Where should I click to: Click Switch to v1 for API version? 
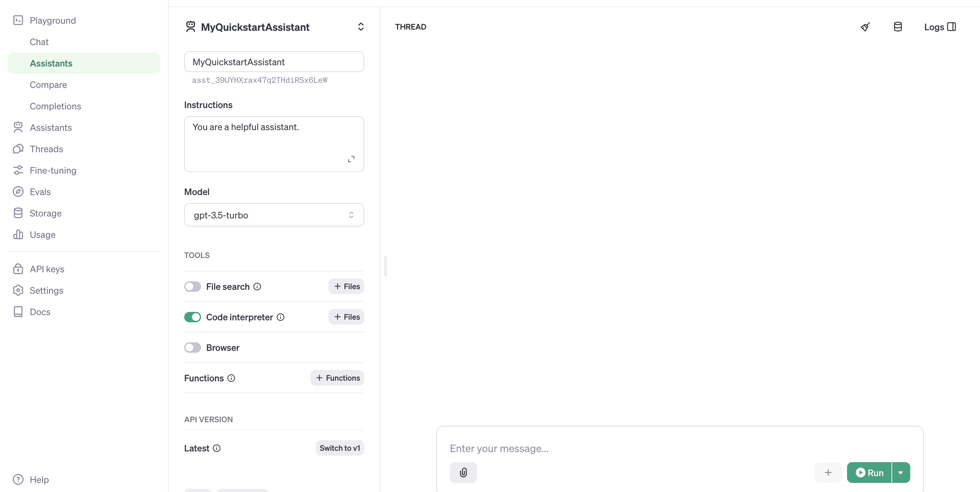click(x=339, y=448)
